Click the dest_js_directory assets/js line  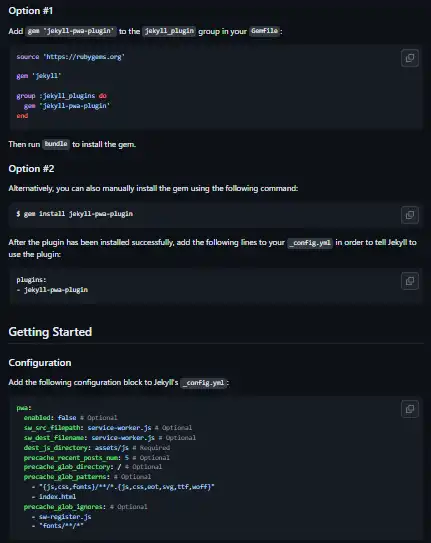point(97,448)
